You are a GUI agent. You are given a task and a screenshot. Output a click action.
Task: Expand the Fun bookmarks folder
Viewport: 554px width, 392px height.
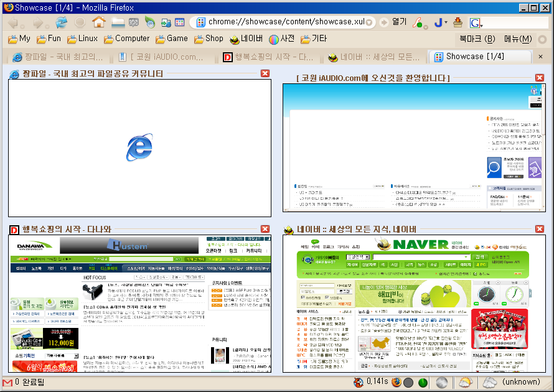(x=49, y=39)
